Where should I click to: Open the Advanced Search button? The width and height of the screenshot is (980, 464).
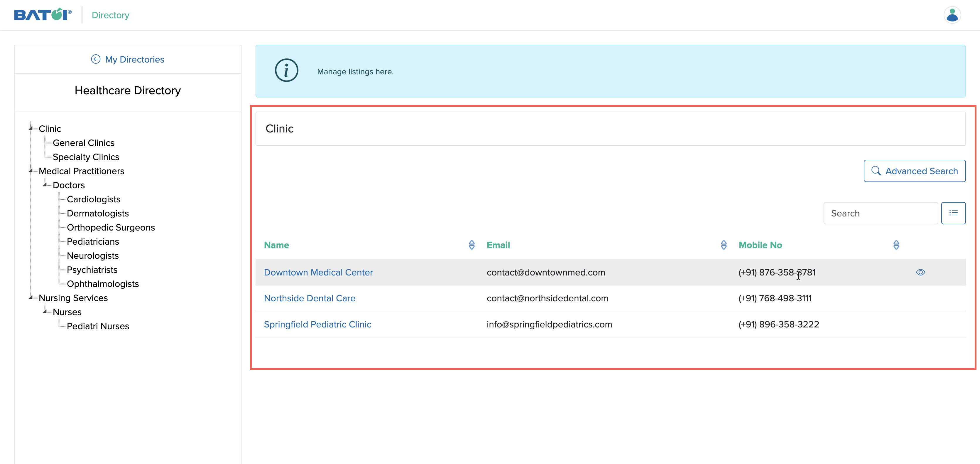coord(914,171)
